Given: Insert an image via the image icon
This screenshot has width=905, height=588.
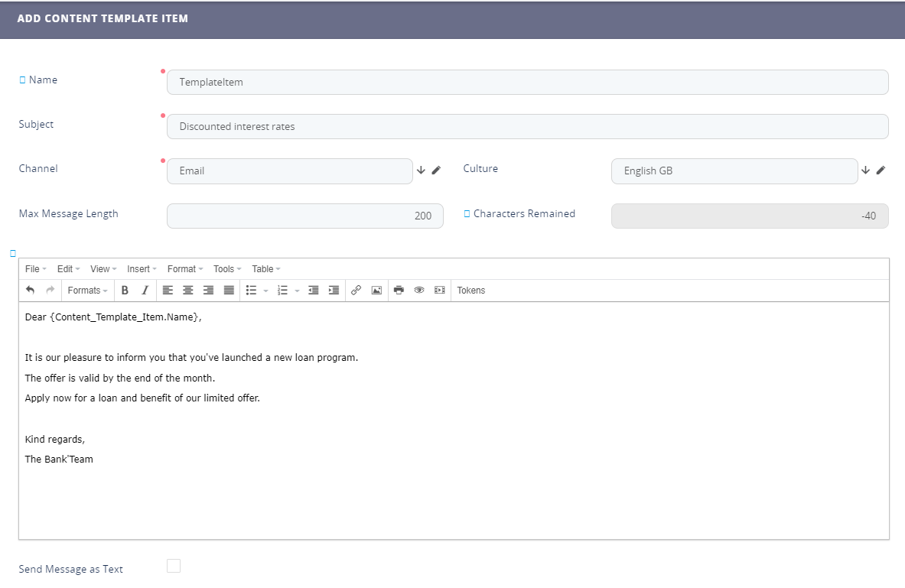Looking at the screenshot, I should coord(376,291).
